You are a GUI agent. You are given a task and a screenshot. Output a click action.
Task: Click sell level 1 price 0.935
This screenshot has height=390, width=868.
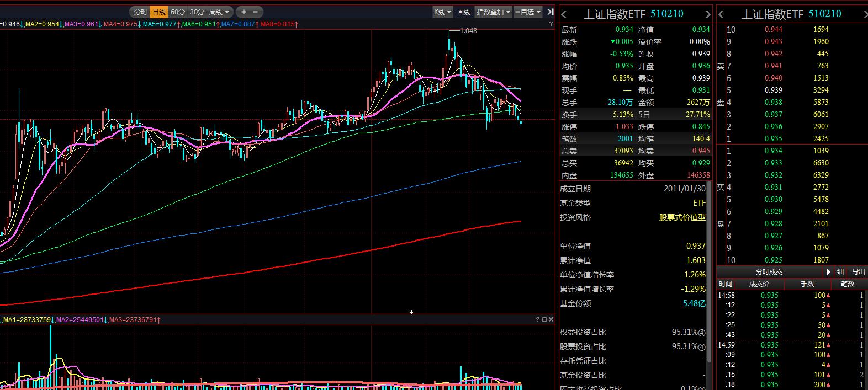(773, 138)
